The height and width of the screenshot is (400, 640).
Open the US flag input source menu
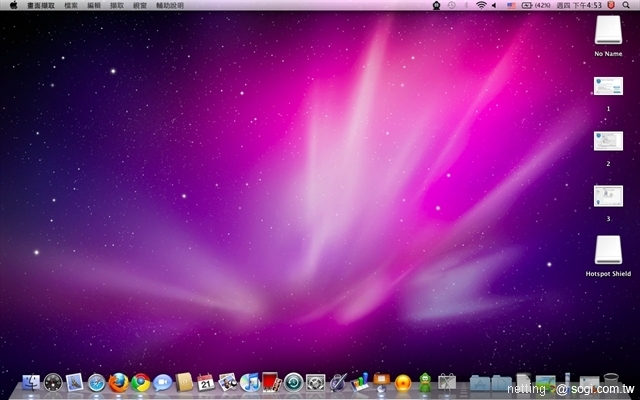(x=512, y=6)
